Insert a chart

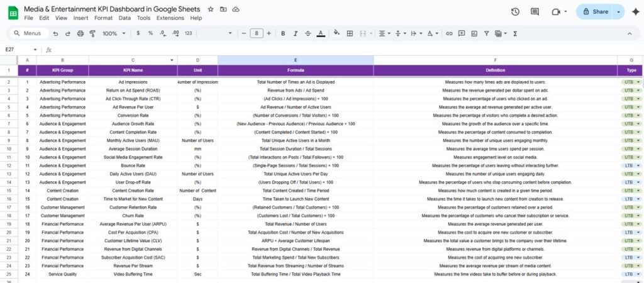click(474, 34)
